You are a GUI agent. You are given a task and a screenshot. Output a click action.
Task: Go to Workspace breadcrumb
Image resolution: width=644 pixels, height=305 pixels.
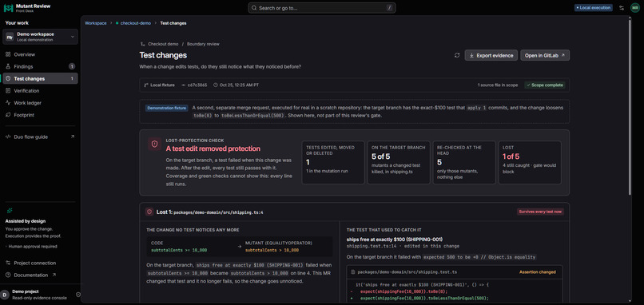tap(95, 23)
